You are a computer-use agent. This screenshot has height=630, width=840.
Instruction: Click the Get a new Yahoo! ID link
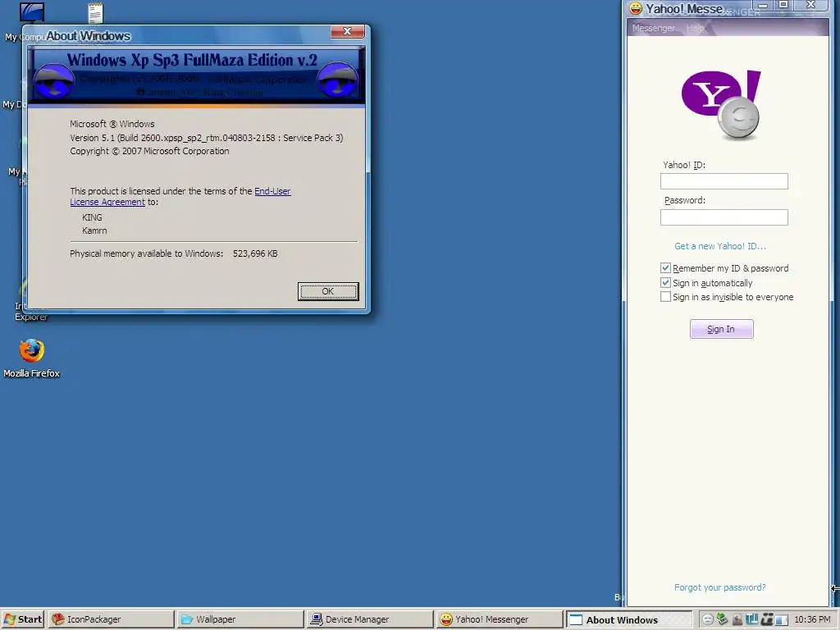click(720, 246)
